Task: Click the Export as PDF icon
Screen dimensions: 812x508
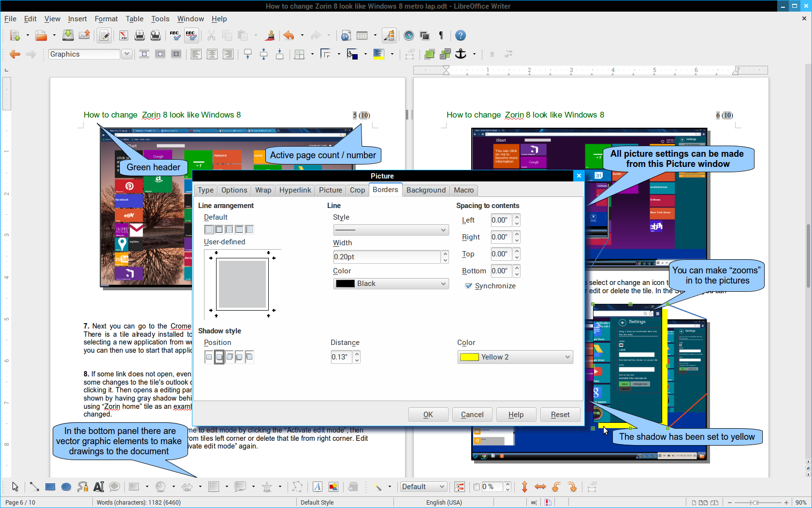Action: tap(124, 35)
